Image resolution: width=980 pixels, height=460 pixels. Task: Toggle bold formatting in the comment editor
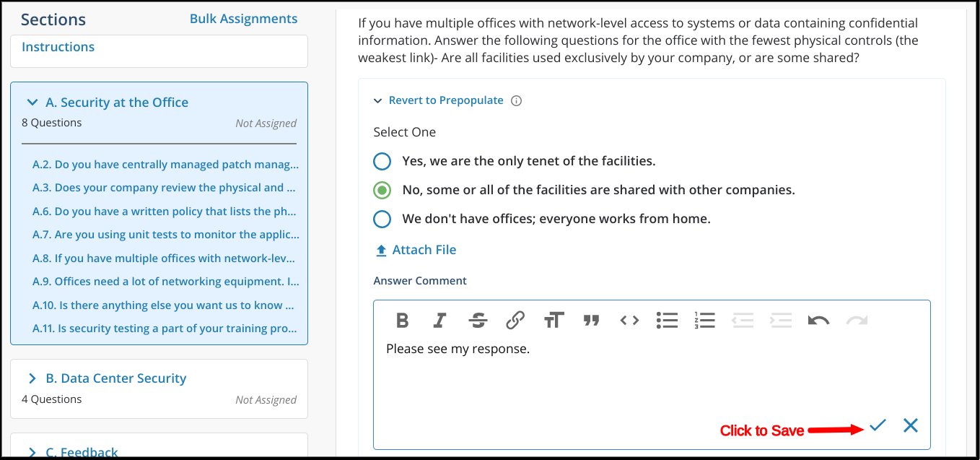tap(403, 320)
